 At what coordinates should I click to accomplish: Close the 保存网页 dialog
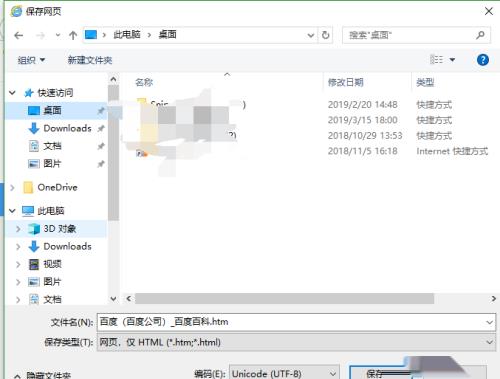tap(489, 11)
